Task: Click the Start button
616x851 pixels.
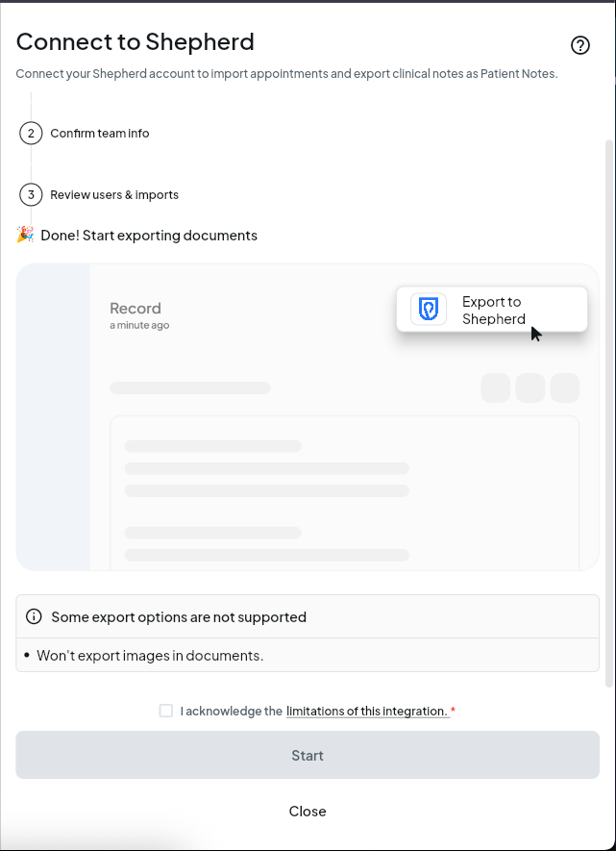Action: [x=308, y=755]
